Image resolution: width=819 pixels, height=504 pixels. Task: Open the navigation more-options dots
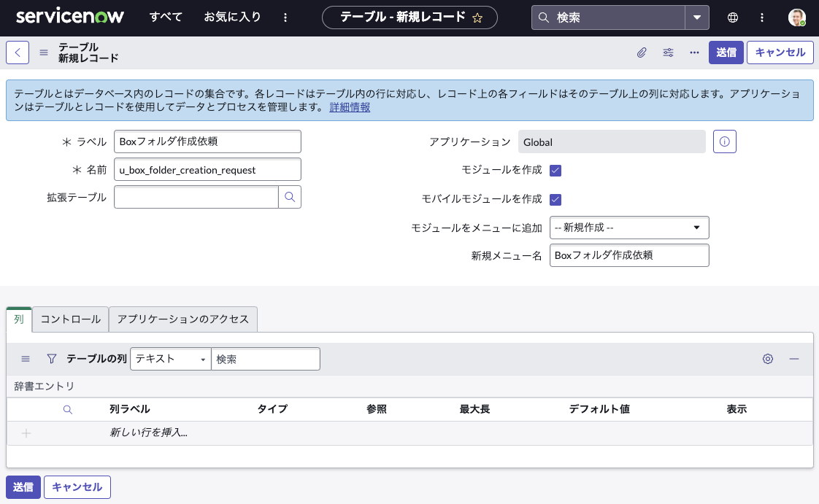tap(285, 18)
